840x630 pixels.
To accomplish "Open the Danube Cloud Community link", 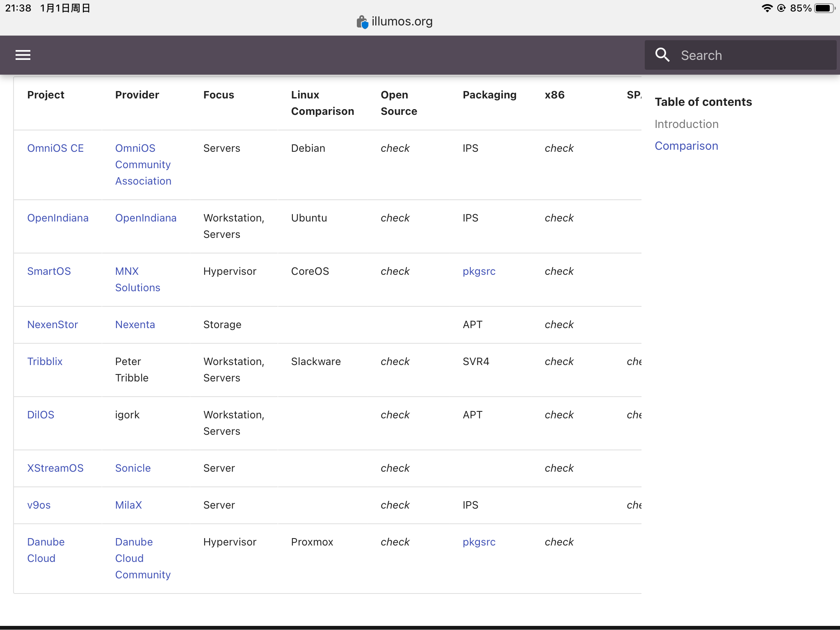I will 142,558.
